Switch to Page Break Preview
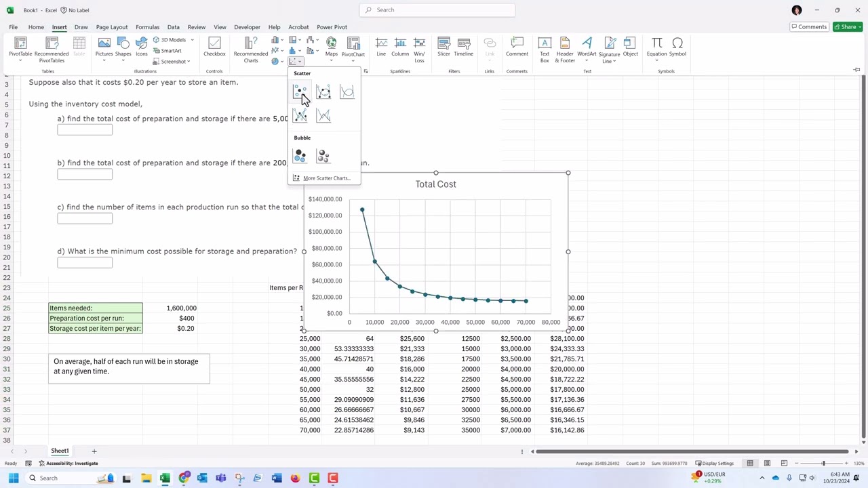The width and height of the screenshot is (868, 488). (x=784, y=464)
